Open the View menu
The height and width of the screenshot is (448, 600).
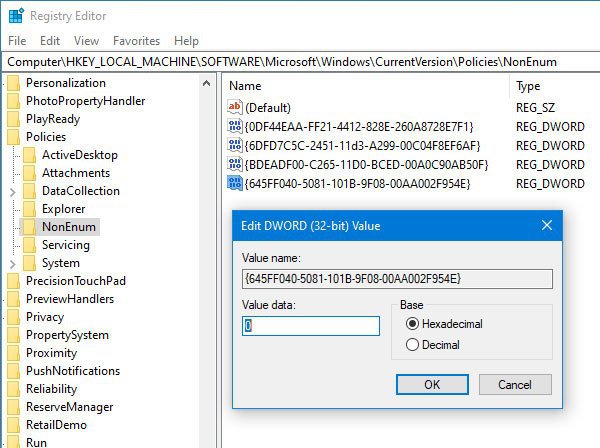coord(86,41)
